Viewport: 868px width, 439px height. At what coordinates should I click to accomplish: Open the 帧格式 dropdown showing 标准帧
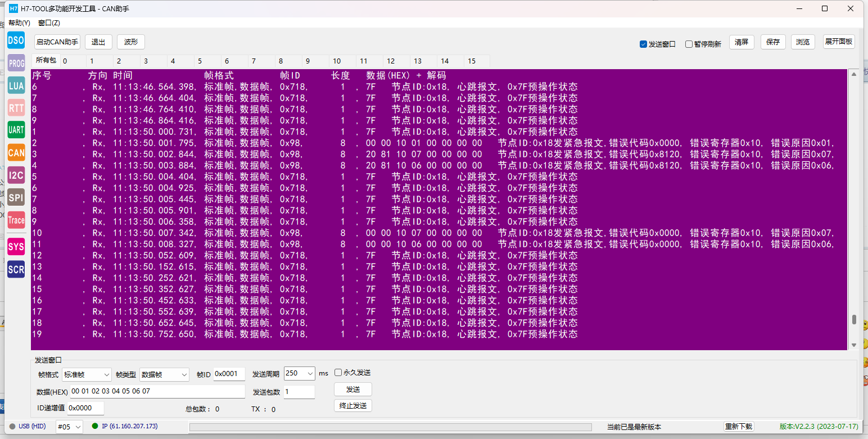pos(87,374)
